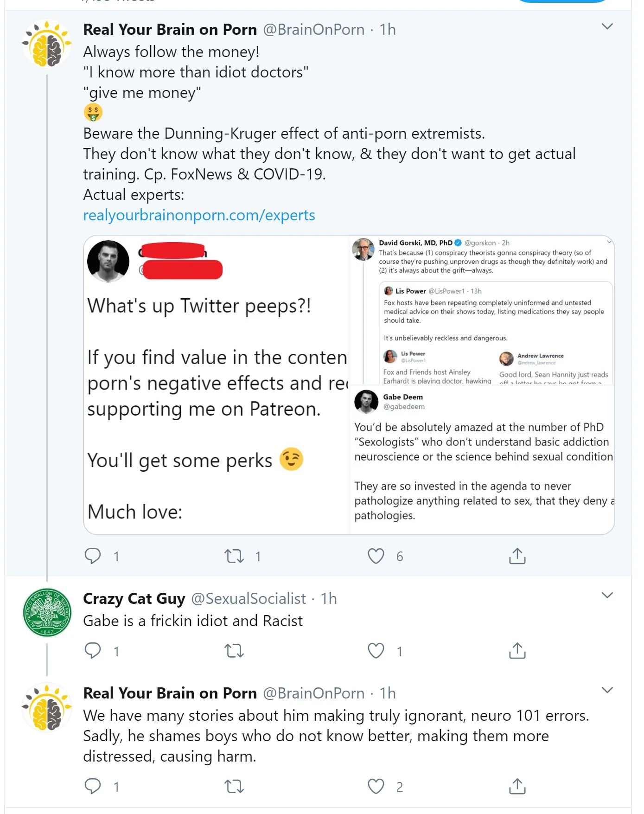
Task: Click Crazy Cat Guy's green avatar
Action: point(47,612)
